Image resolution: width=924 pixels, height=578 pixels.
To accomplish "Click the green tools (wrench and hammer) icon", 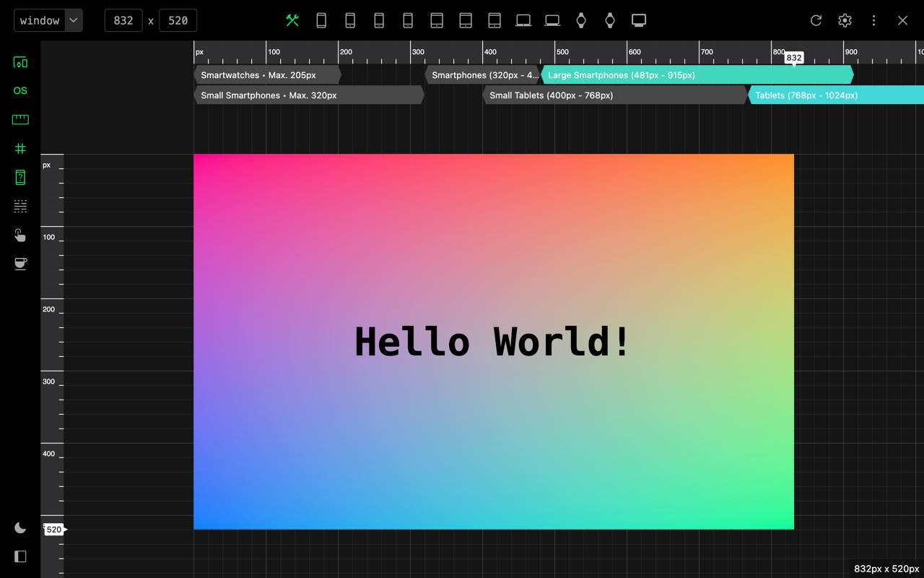I will [x=292, y=20].
